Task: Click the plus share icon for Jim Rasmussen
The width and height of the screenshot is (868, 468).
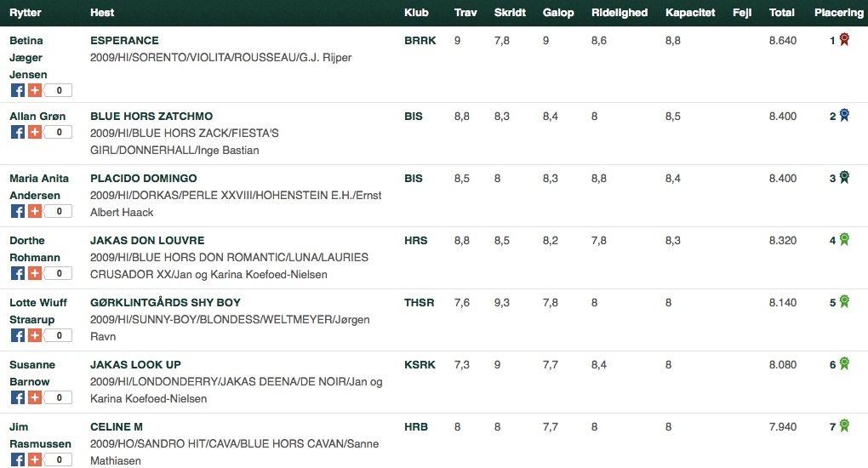Action: click(x=35, y=459)
